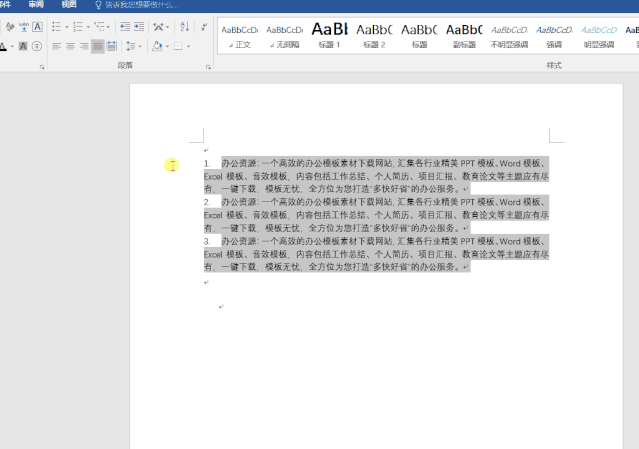Click the paragraph mark above item 1
The width and height of the screenshot is (639, 449).
click(206, 150)
